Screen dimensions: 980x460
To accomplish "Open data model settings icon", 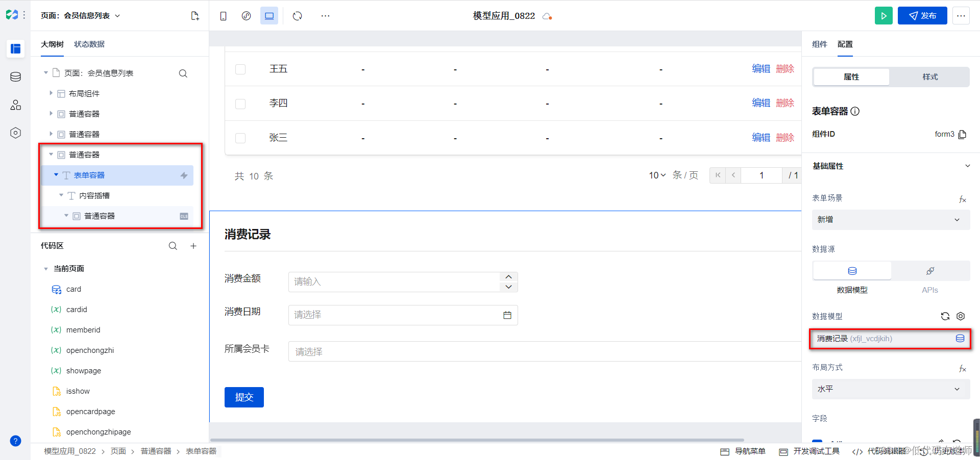I will point(961,316).
